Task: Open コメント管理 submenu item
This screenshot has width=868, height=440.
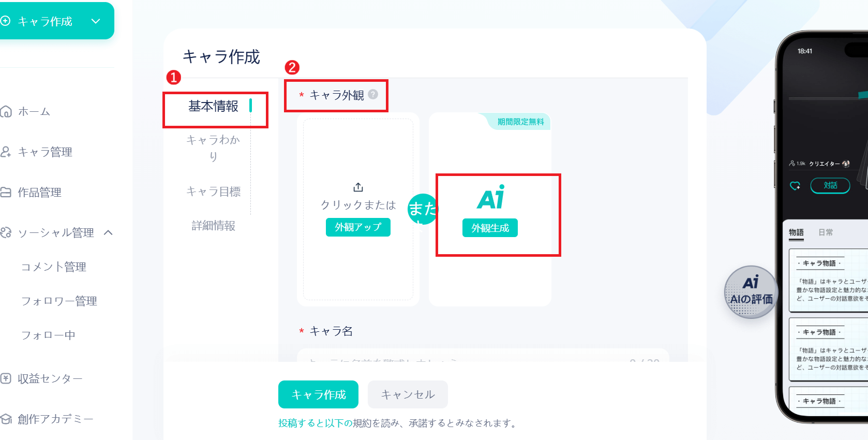Action: (x=54, y=267)
